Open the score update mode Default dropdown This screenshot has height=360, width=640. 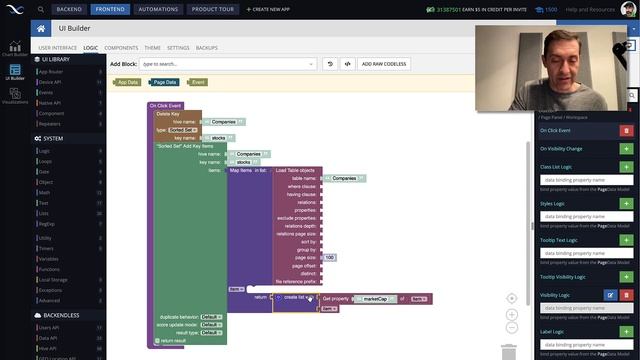(x=211, y=325)
